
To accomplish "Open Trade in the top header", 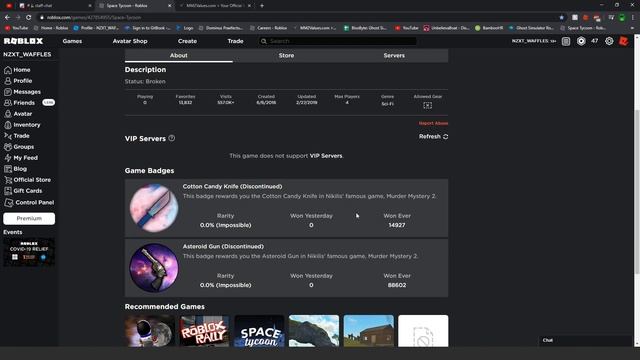I will click(x=236, y=41).
